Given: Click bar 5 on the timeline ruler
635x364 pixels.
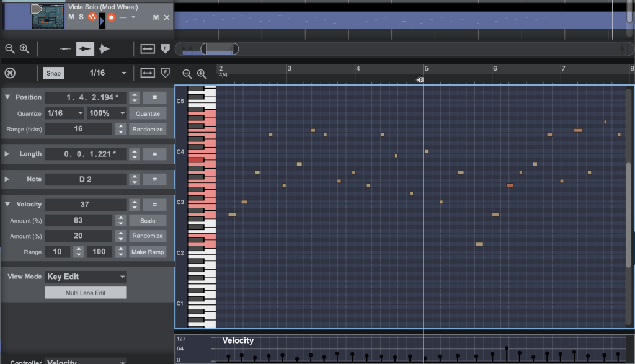Looking at the screenshot, I should (427, 68).
